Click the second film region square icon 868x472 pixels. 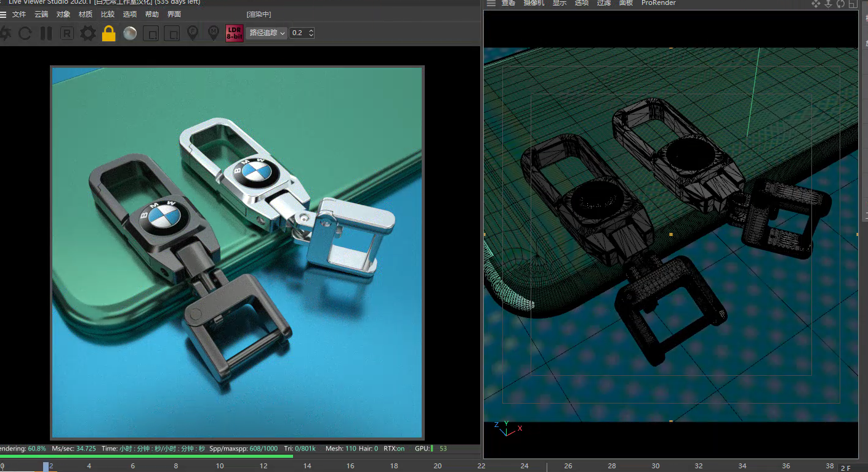(x=172, y=33)
